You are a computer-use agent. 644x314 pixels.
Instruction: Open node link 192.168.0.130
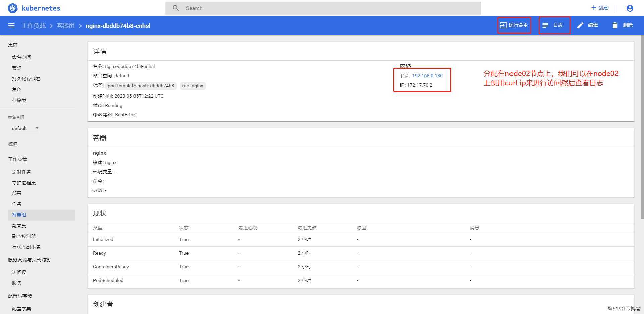point(427,76)
